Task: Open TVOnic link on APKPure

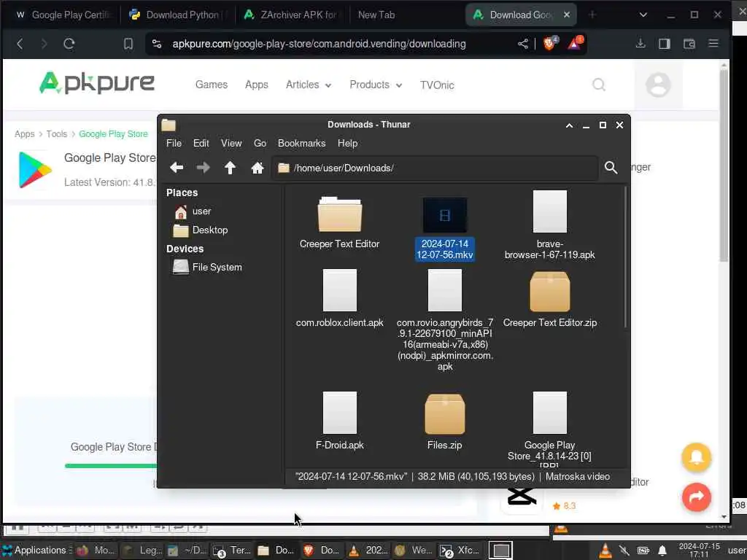Action: click(x=437, y=85)
